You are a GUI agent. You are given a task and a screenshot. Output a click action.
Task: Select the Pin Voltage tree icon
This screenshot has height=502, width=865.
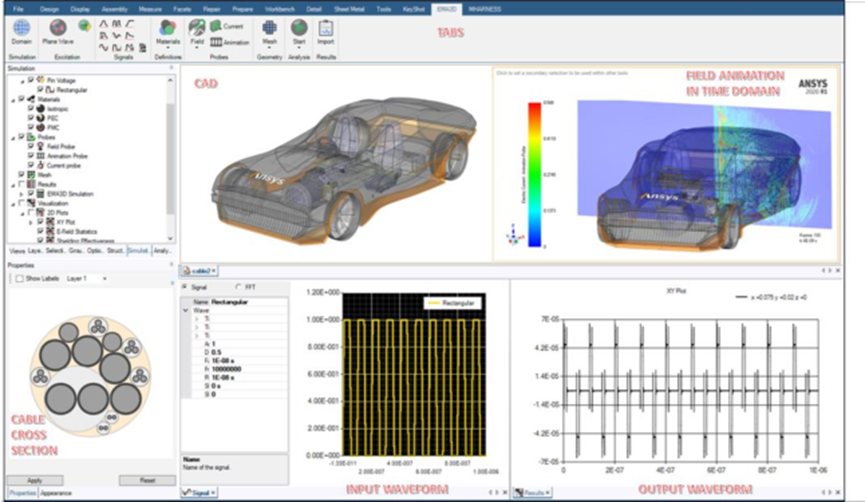click(x=40, y=80)
